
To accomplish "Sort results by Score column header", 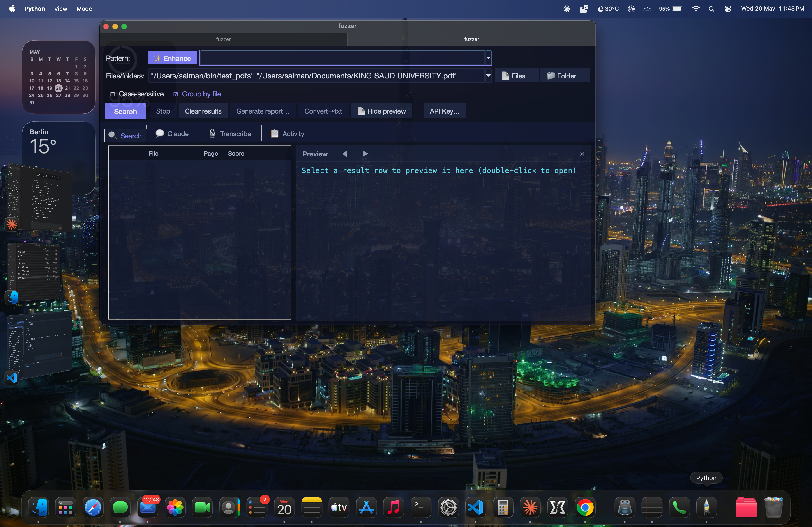I will 236,154.
